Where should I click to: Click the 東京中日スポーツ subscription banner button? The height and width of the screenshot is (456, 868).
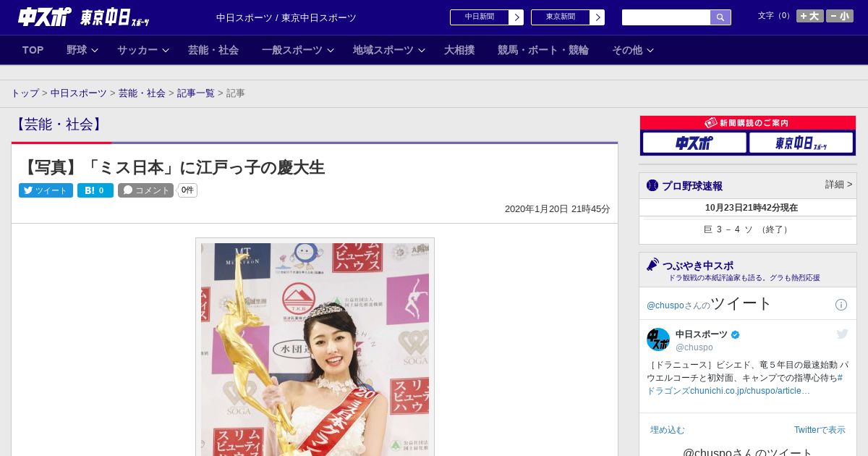[x=801, y=143]
